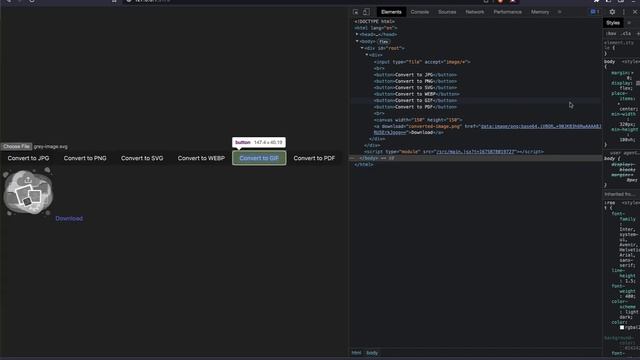Click the grey image canvas preview
The height and width of the screenshot is (360, 640).
[28, 192]
